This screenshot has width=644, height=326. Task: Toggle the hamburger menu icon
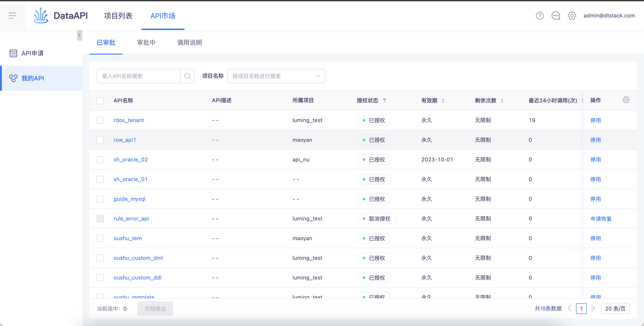click(x=13, y=16)
